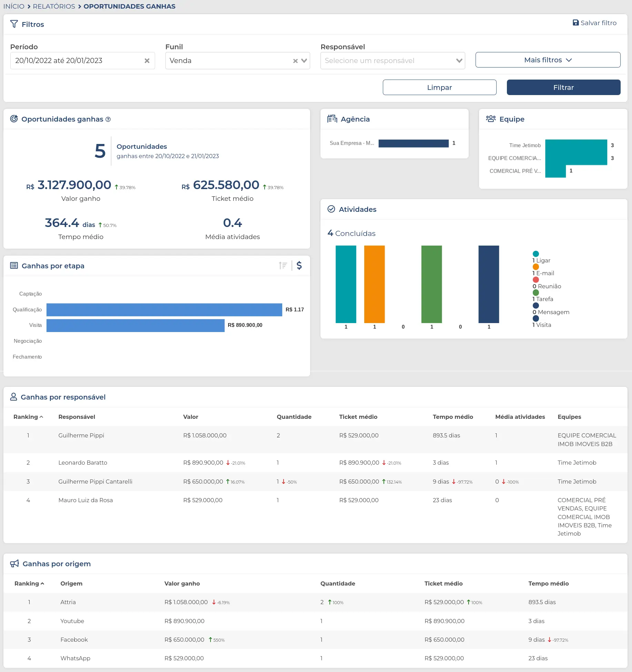632x672 pixels.
Task: Expand the Mais filtros options
Action: click(x=548, y=60)
